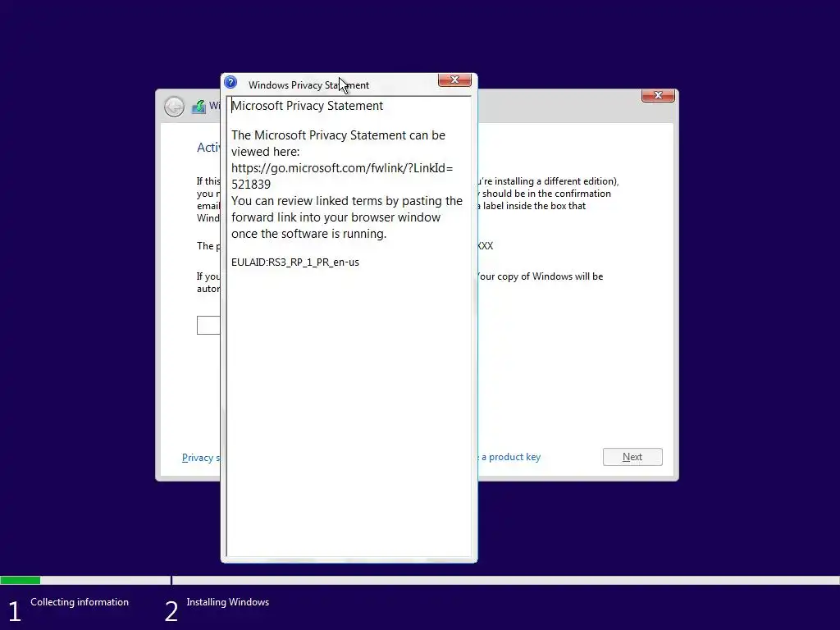
Task: Click the 'a product key' link
Action: (511, 457)
